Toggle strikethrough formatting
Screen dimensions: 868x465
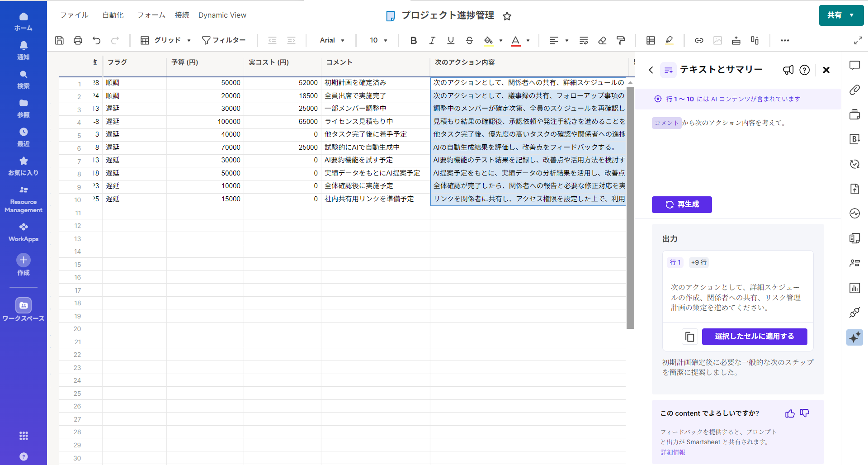[x=469, y=40]
